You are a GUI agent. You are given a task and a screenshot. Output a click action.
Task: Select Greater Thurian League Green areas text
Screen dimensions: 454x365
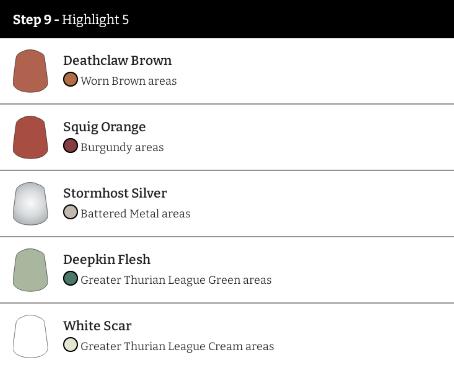point(176,280)
